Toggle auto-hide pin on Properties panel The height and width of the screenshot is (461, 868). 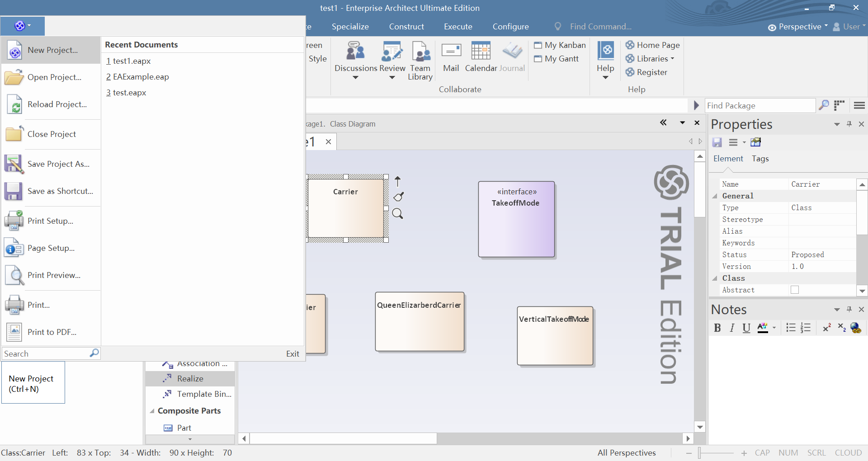coord(849,124)
